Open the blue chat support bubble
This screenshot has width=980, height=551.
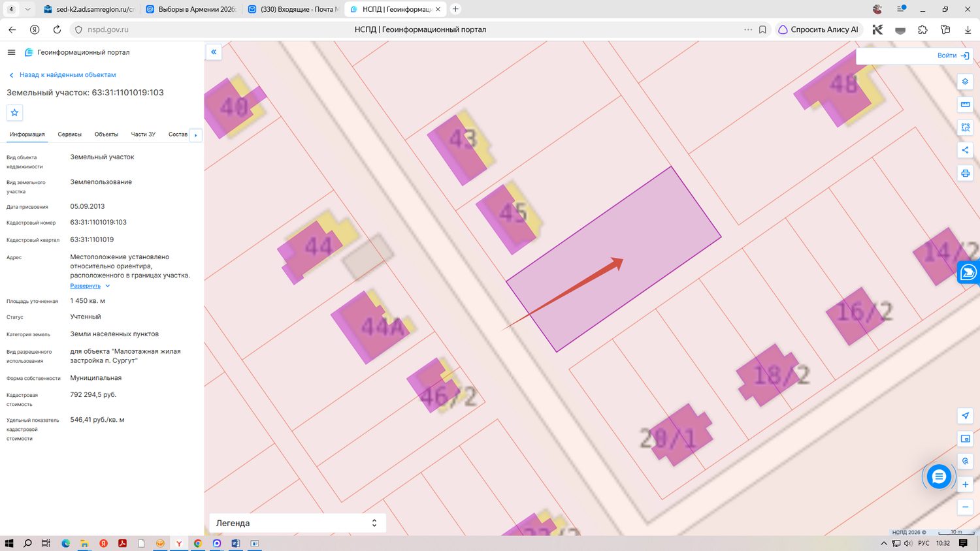click(x=939, y=477)
